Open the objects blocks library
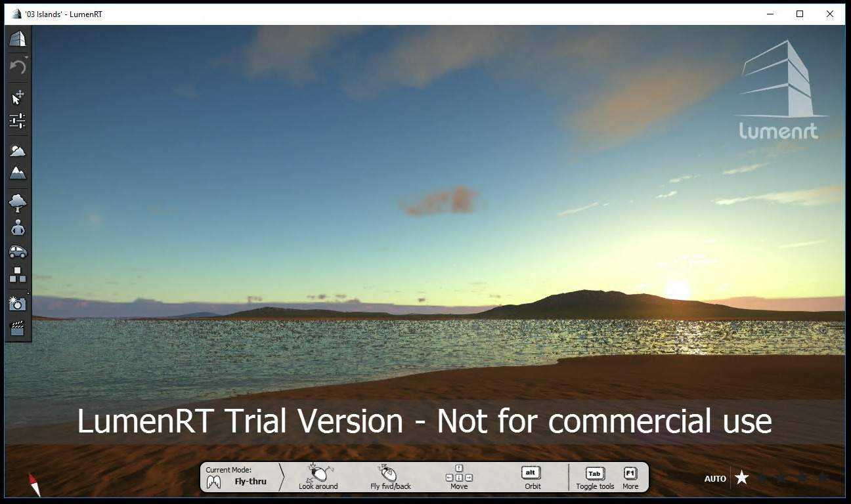 pos(18,275)
